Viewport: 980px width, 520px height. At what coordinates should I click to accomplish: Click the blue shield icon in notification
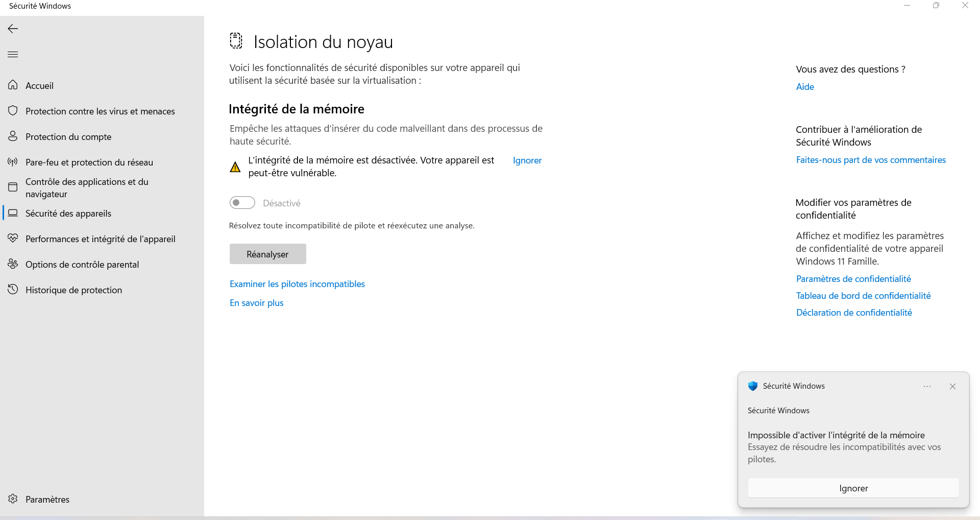coord(752,386)
